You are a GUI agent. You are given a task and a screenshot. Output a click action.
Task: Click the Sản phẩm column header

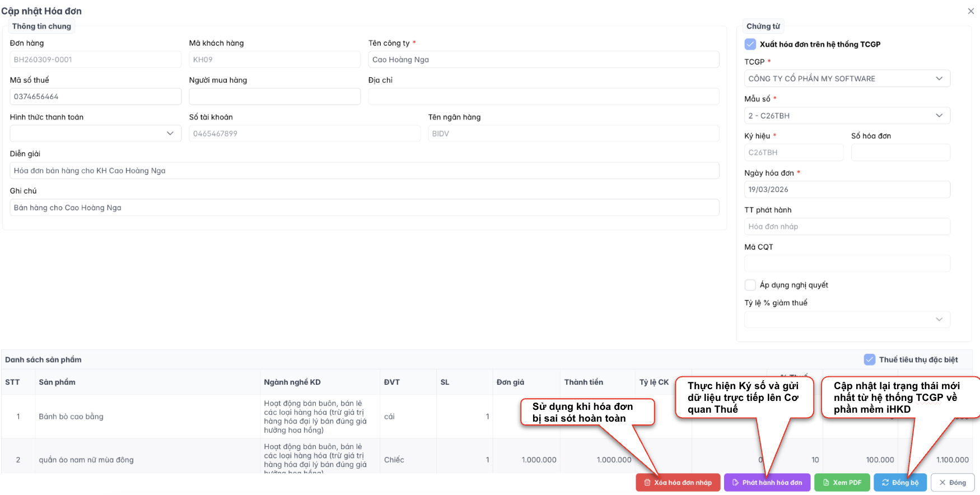tap(57, 382)
